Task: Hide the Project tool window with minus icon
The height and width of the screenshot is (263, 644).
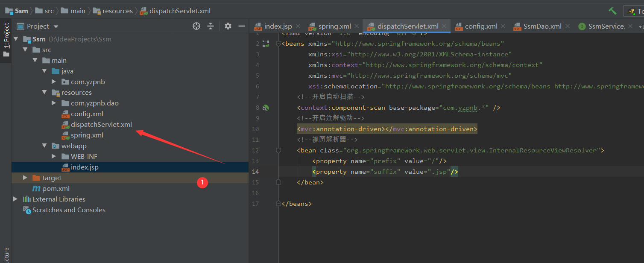Action: point(242,26)
